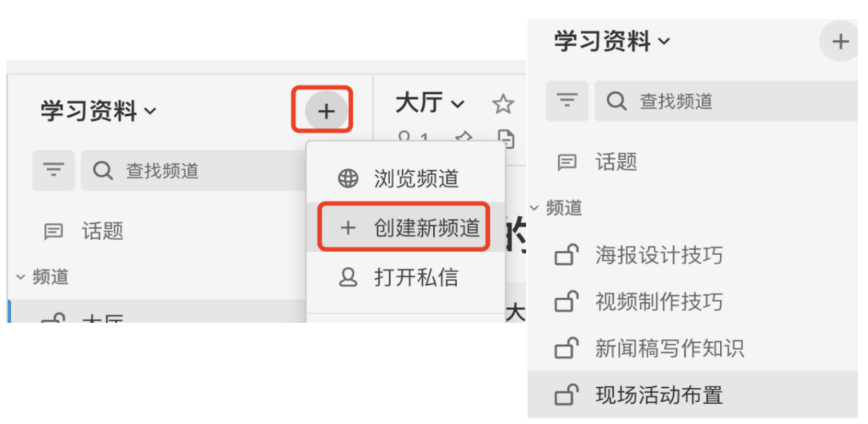868x424 pixels.
Task: Click the pin icon under the 大厅 header
Action: pyautogui.click(x=464, y=137)
